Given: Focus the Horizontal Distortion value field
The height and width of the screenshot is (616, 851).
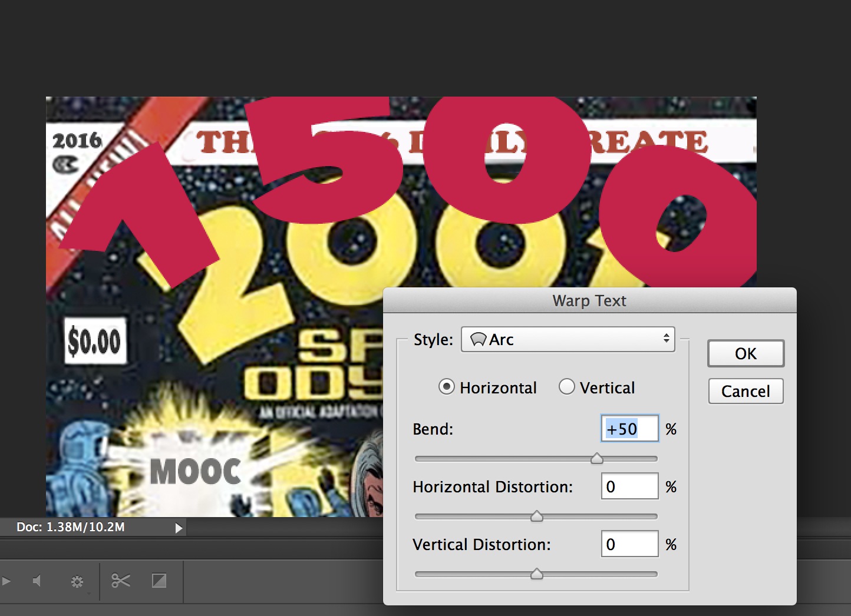Looking at the screenshot, I should click(629, 486).
